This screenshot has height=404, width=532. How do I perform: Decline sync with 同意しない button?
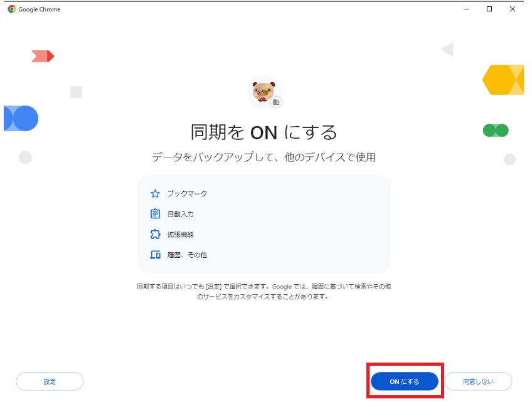tap(478, 381)
